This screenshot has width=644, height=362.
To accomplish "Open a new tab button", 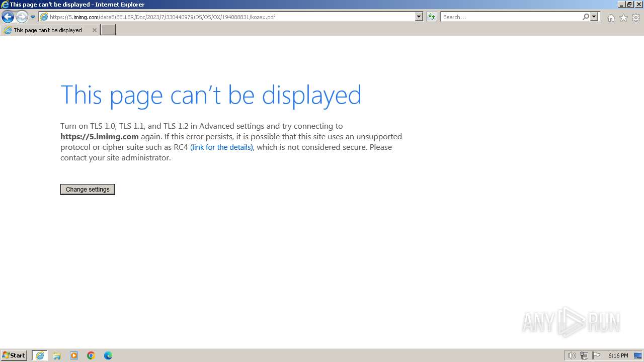I will click(108, 30).
